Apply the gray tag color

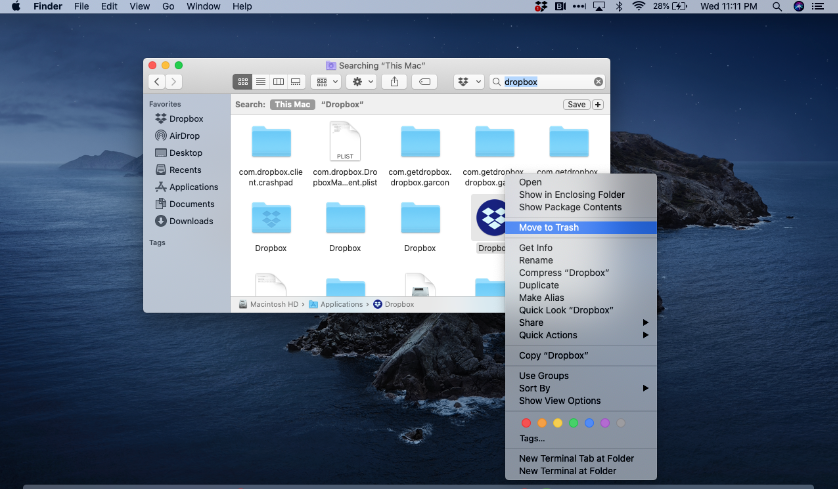(620, 423)
